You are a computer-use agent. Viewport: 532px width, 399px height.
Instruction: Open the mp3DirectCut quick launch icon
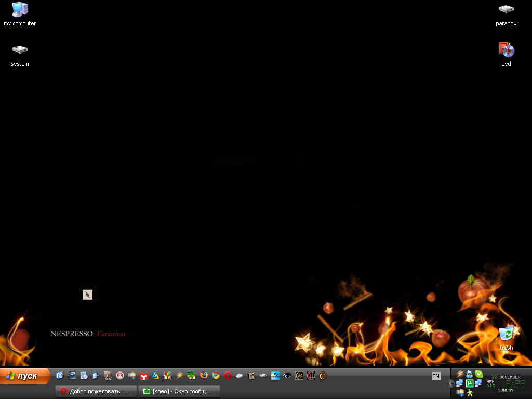coord(192,376)
